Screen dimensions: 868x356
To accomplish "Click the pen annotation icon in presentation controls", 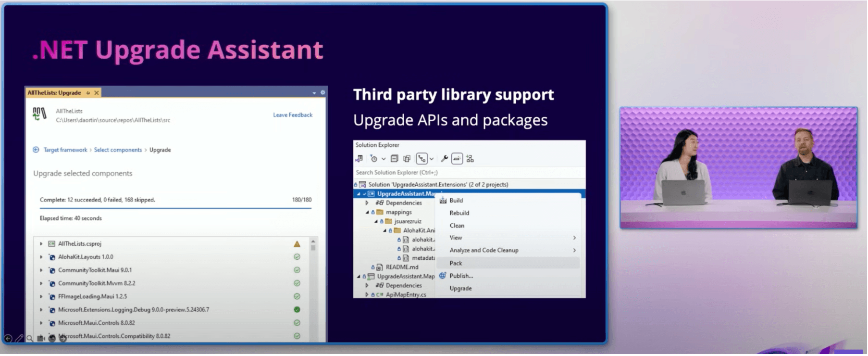I will coord(19,338).
